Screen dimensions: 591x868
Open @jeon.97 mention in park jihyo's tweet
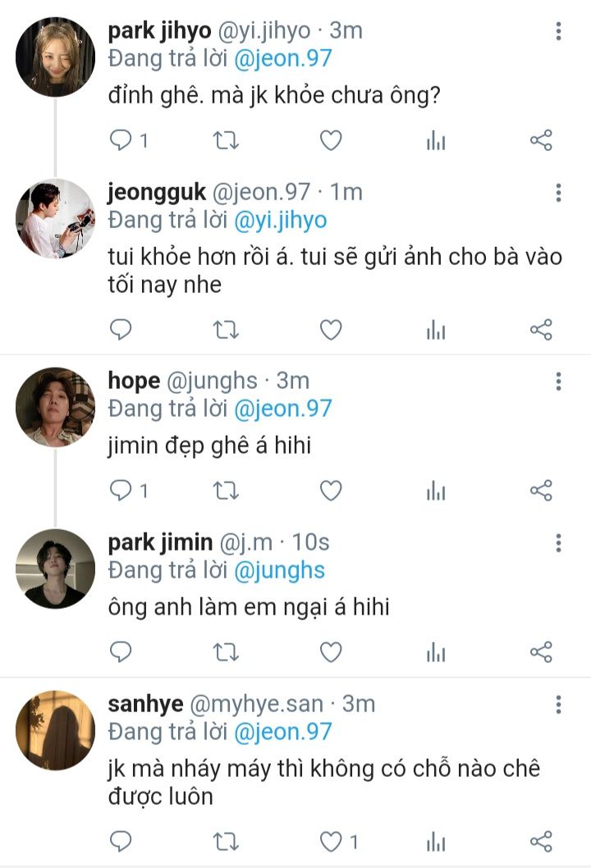click(283, 58)
